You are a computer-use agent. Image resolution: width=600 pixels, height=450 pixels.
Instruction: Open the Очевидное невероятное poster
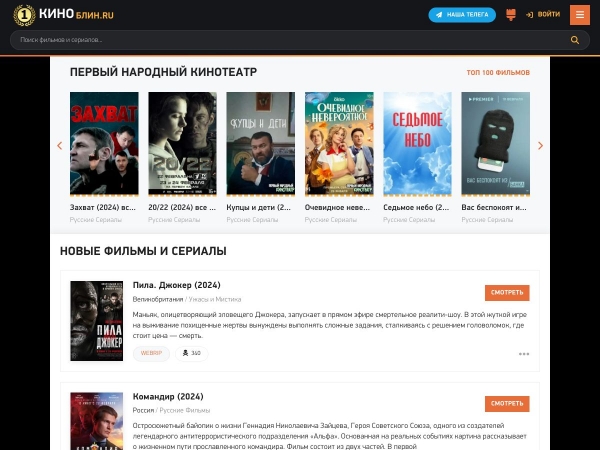pos(339,143)
